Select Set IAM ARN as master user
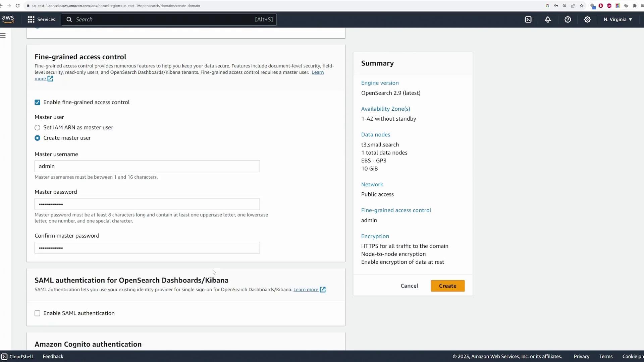This screenshot has width=644, height=362. click(x=37, y=128)
